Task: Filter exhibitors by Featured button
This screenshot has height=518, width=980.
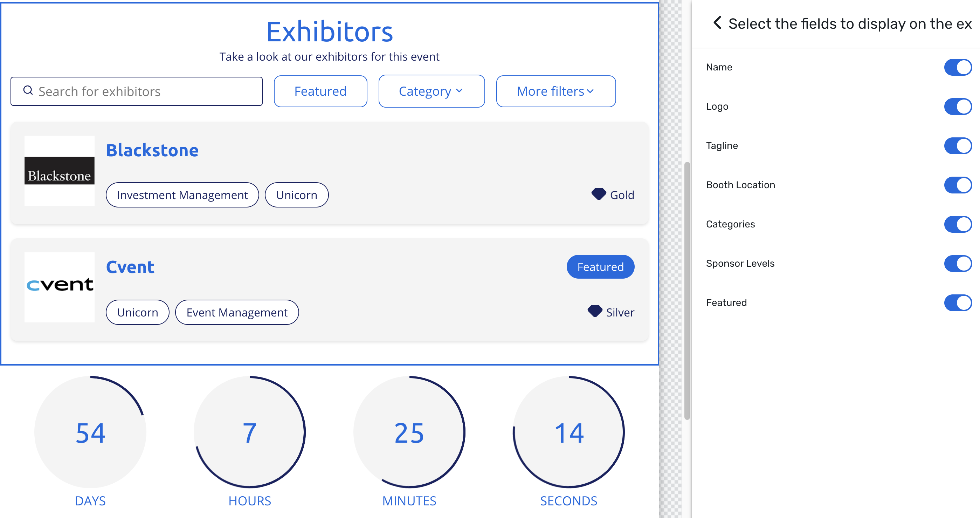Action: point(320,91)
